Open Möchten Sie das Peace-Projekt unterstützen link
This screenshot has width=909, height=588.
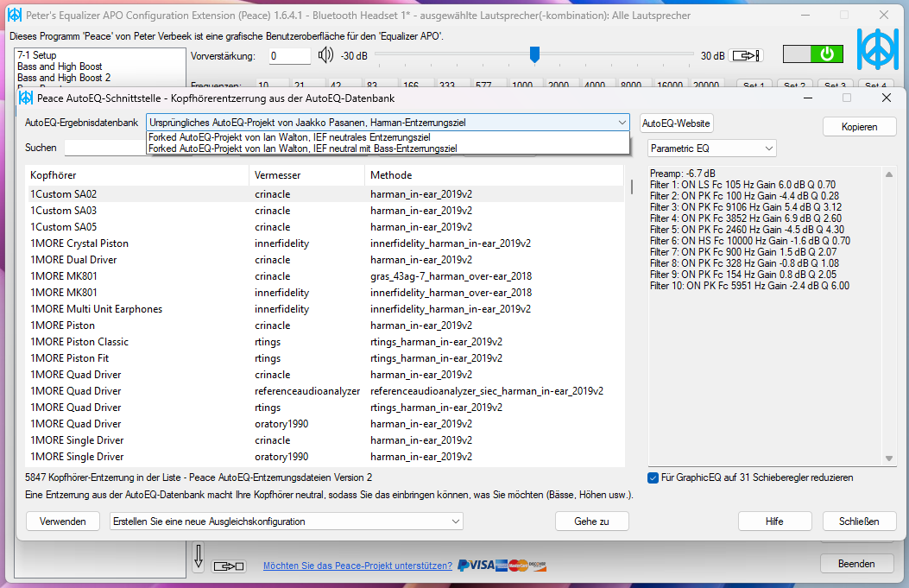pos(357,566)
